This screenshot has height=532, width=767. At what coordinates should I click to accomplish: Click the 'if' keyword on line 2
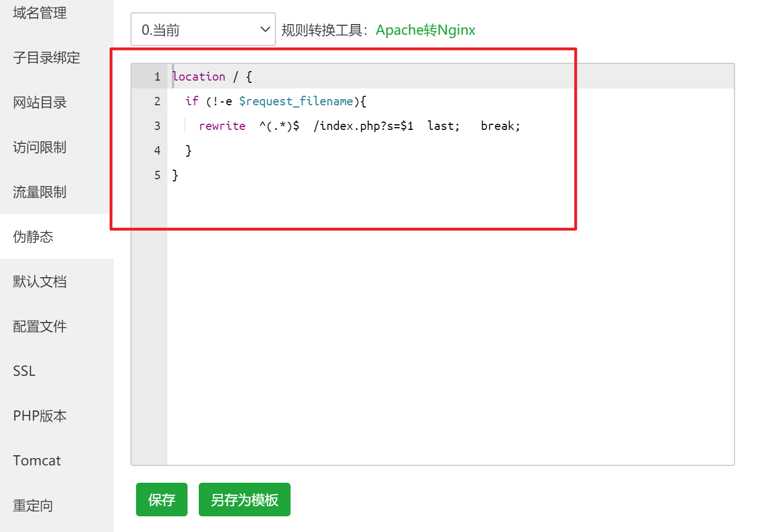192,101
